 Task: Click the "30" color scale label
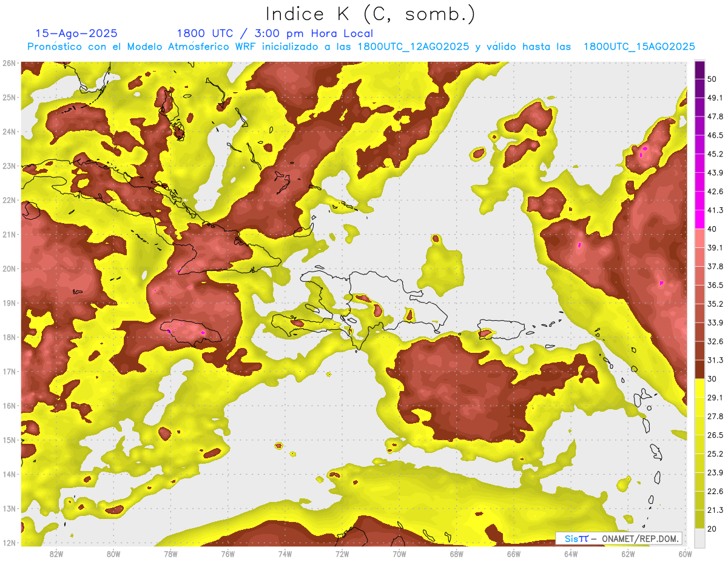tap(712, 379)
